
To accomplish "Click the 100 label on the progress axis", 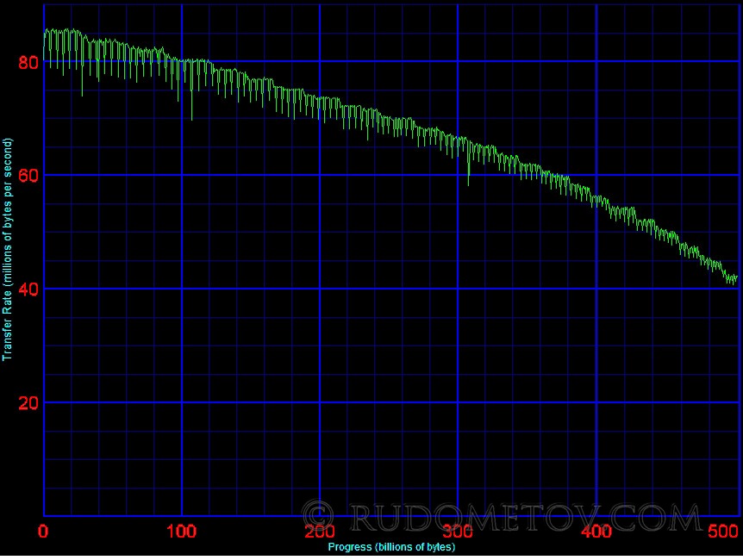I will pos(182,532).
